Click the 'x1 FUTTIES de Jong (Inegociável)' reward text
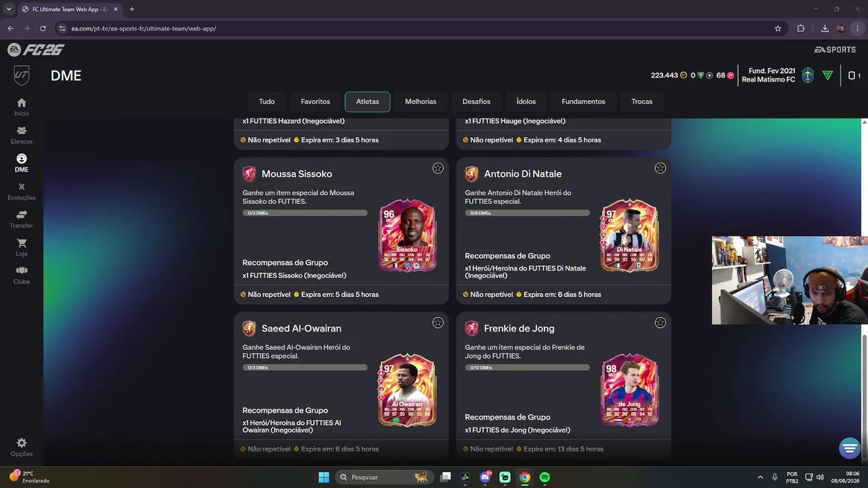This screenshot has height=488, width=868. point(517,430)
